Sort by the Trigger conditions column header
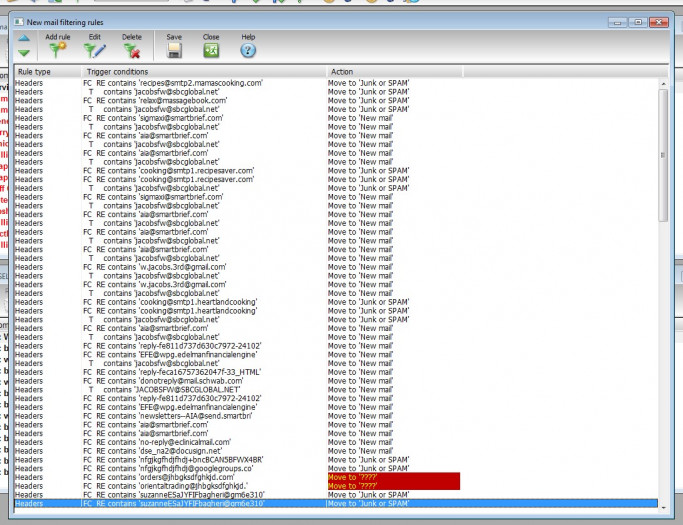The image size is (683, 525). (120, 72)
